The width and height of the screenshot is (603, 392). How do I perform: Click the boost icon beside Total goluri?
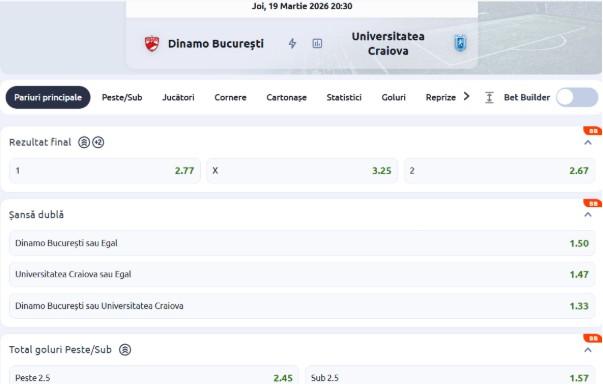pyautogui.click(x=125, y=350)
